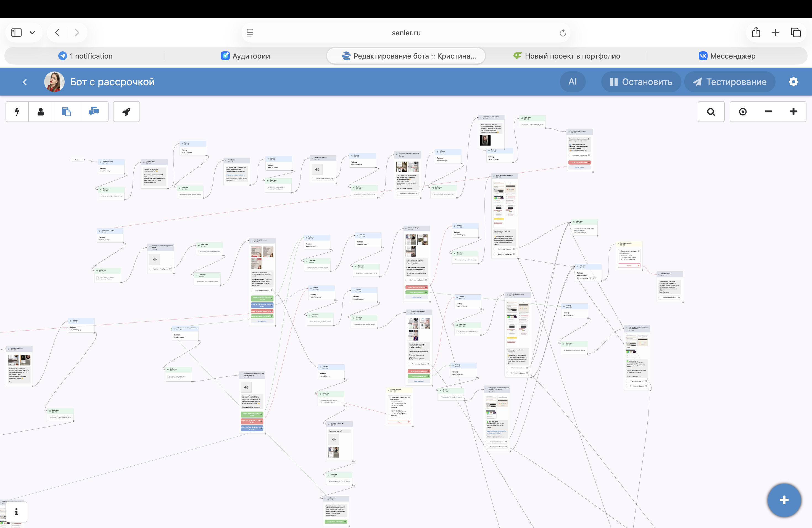Select the Таймер BS-67 node header
The image size is (812, 528).
(x=588, y=267)
